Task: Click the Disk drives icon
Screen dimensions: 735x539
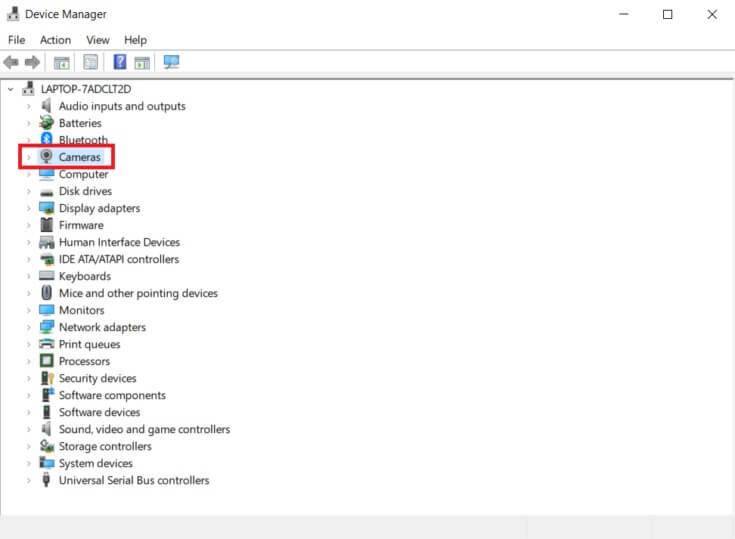Action: click(46, 192)
